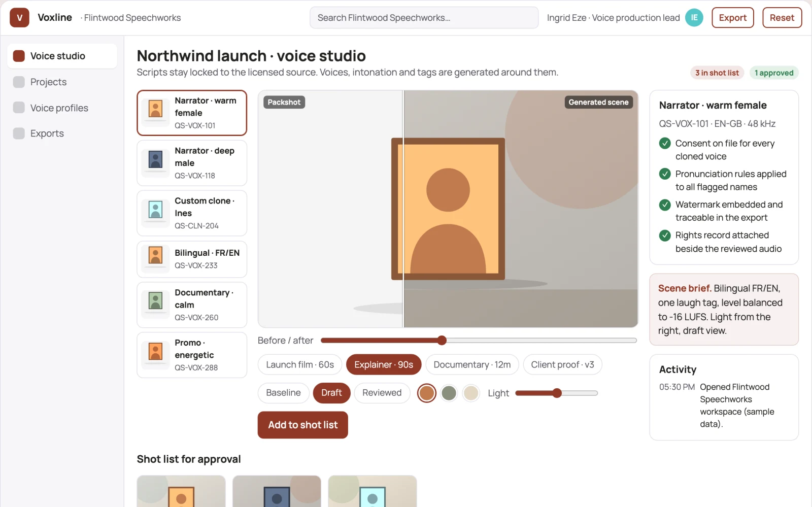Go to Voice profiles
Screen dimensions: 812x507
62,108
